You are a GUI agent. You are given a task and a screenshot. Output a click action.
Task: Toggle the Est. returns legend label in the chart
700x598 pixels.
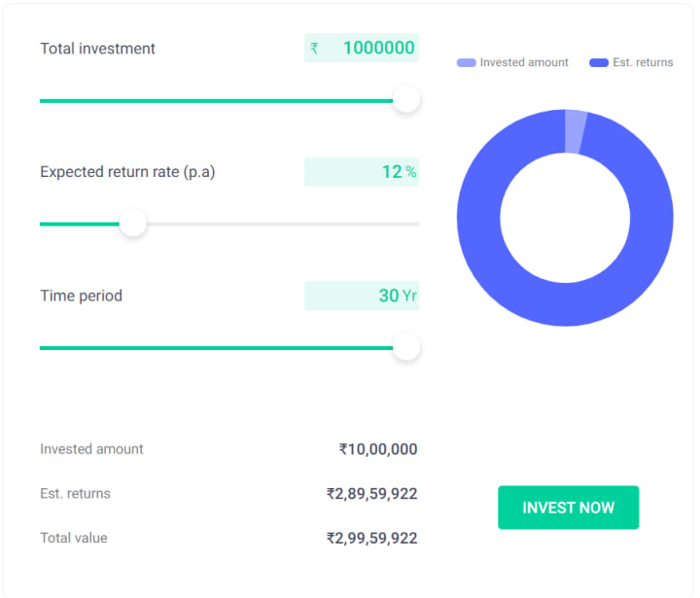643,63
